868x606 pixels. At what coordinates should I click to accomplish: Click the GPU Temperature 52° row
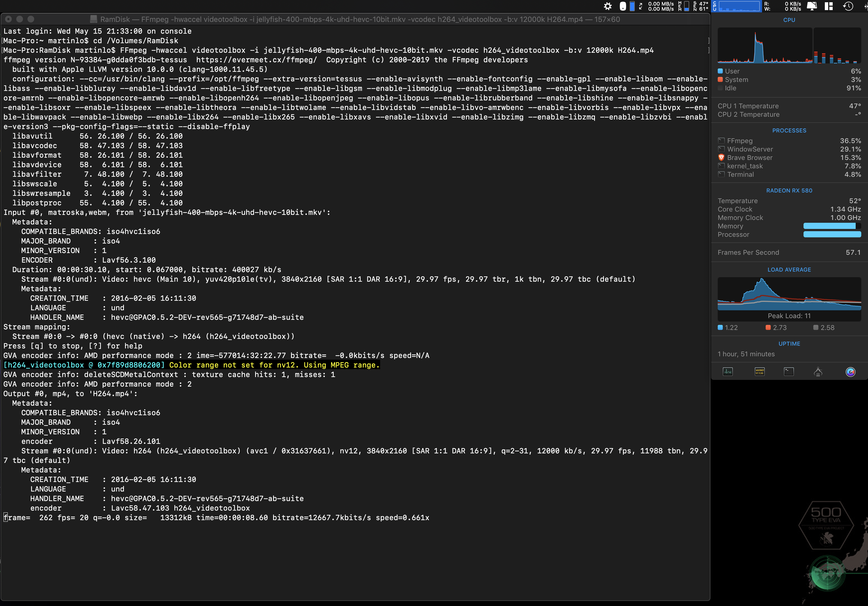tap(789, 201)
